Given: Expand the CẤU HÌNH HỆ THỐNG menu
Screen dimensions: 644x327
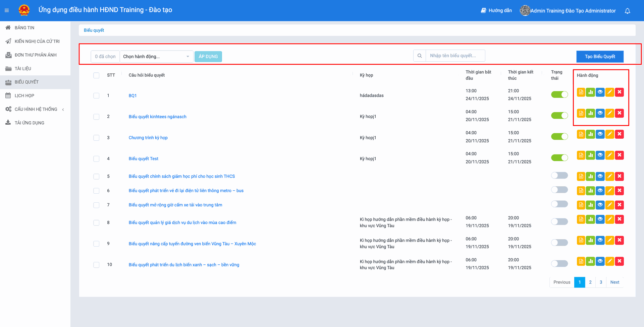Looking at the screenshot, I should coord(36,109).
